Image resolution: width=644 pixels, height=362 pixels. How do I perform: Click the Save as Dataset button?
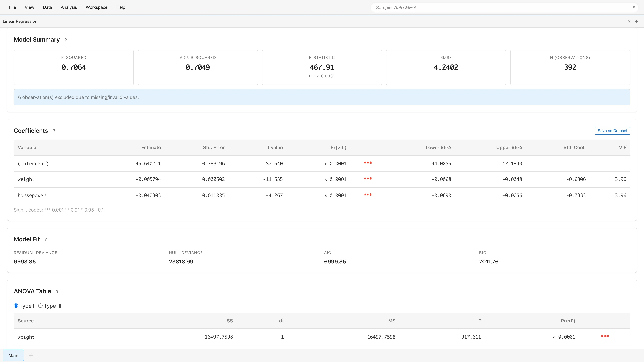[612, 131]
